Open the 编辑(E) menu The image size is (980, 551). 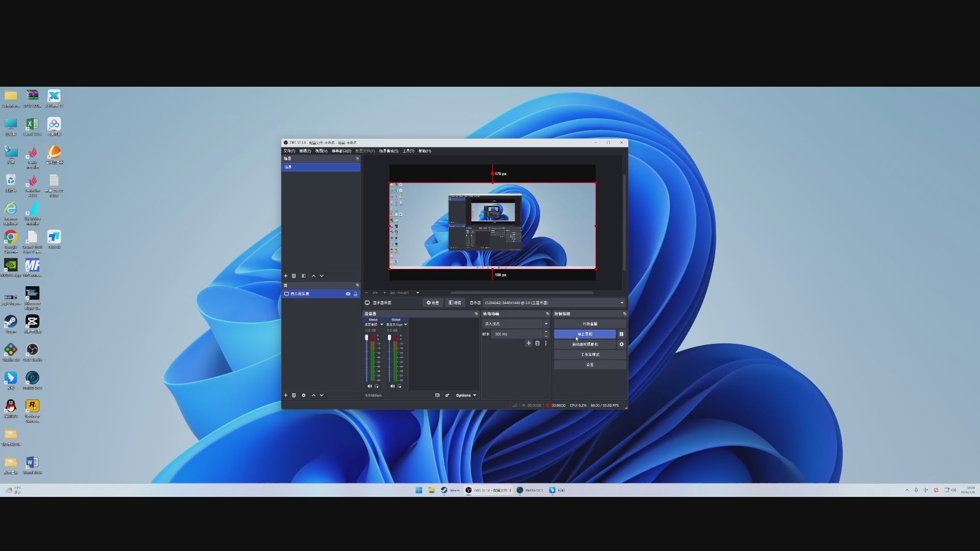305,151
